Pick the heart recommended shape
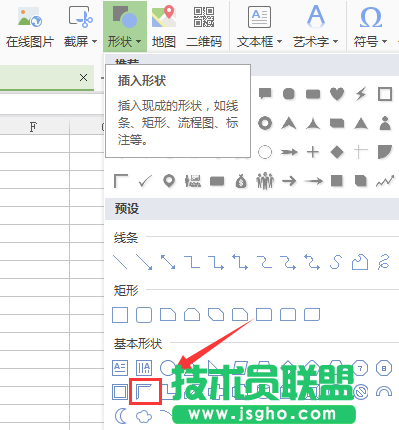The width and height of the screenshot is (399, 430). (x=337, y=94)
